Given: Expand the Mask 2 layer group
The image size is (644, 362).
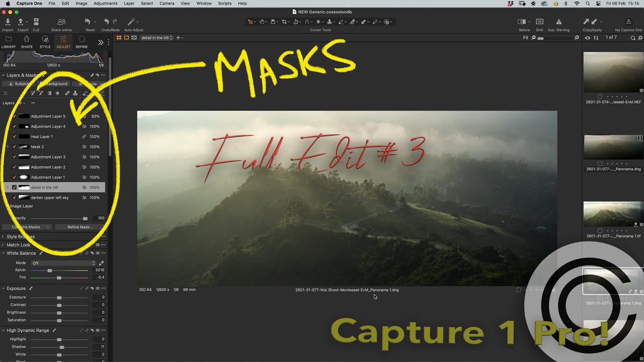Looking at the screenshot, I should pyautogui.click(x=7, y=147).
